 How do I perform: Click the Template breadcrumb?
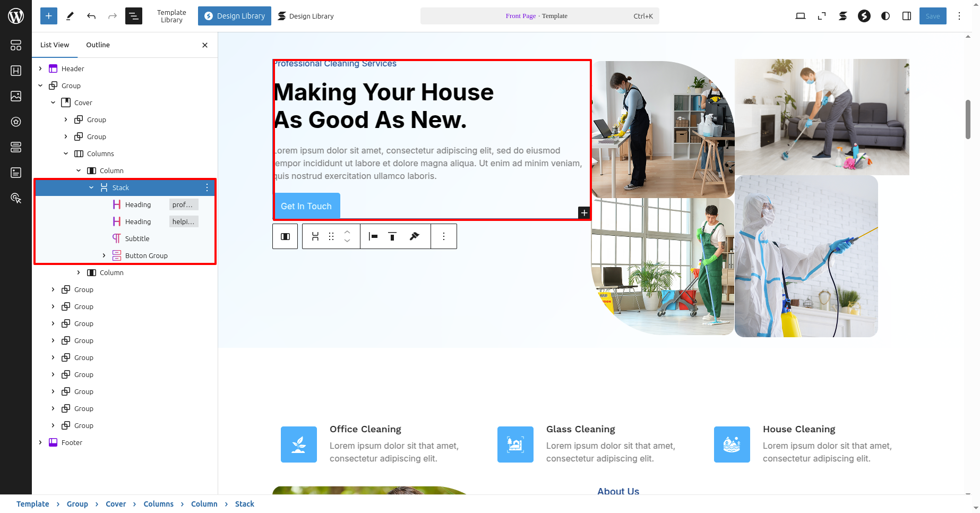click(32, 504)
